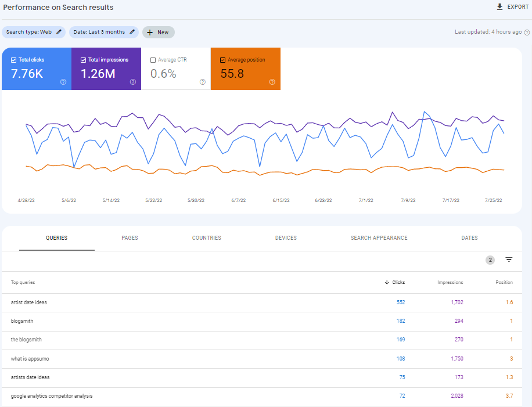Click the 552 clicks value
The image size is (532, 407).
401,302
